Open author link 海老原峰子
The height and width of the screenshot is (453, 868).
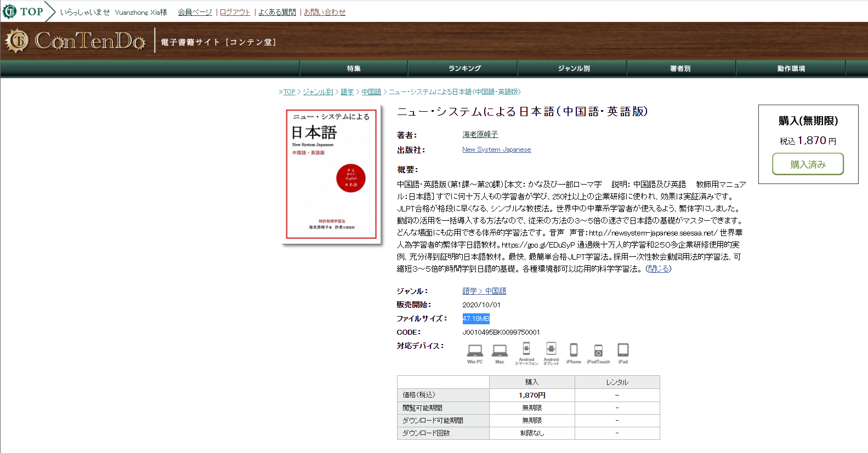pyautogui.click(x=480, y=134)
